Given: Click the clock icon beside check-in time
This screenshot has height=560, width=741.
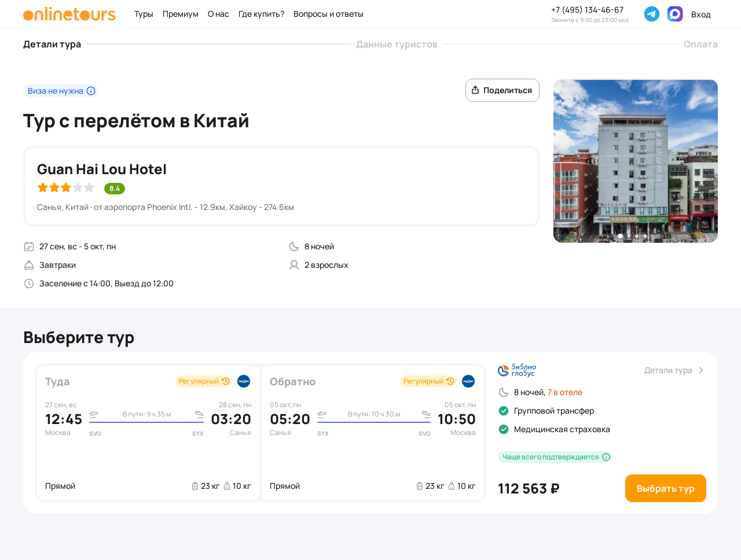Looking at the screenshot, I should [x=29, y=283].
